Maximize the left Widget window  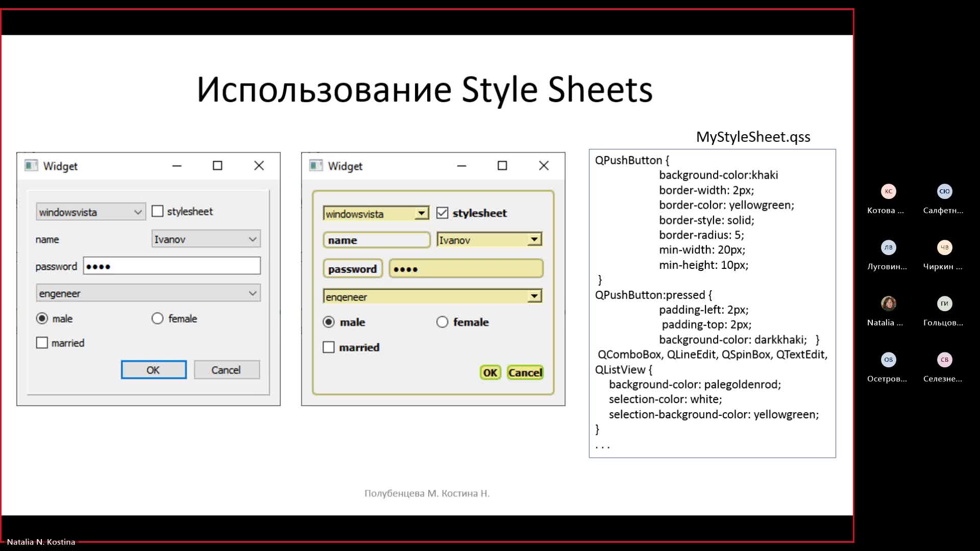click(217, 166)
